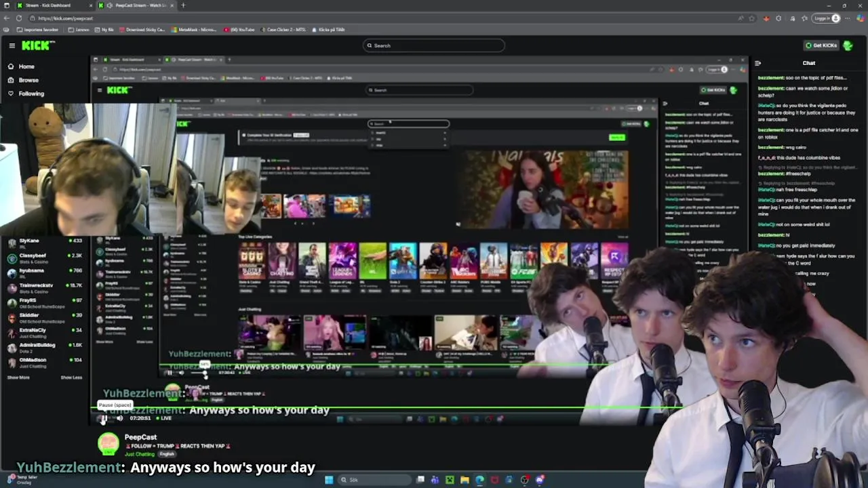Open Microsoft Edge from the taskbar
Viewport: 868px width, 488px height.
coord(479,480)
